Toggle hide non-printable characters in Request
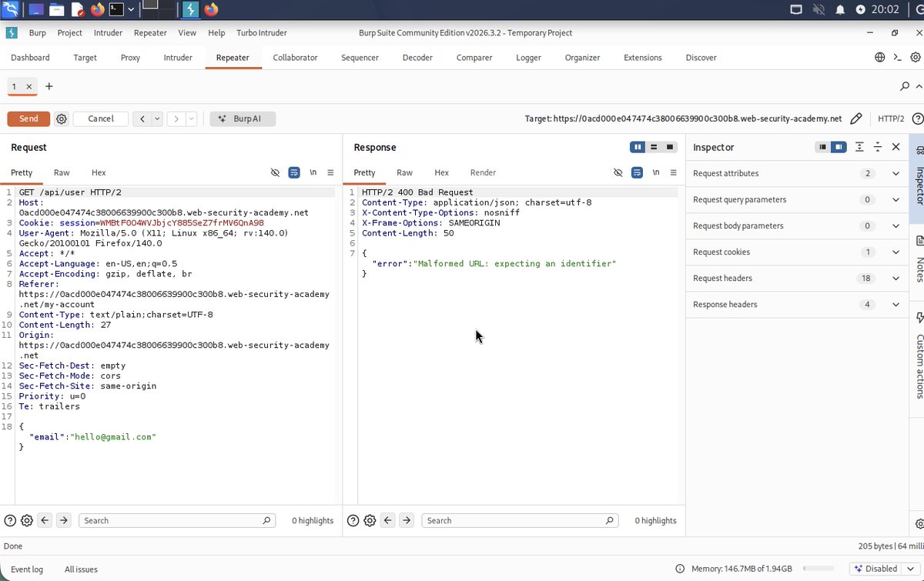This screenshot has width=924, height=581. [275, 172]
